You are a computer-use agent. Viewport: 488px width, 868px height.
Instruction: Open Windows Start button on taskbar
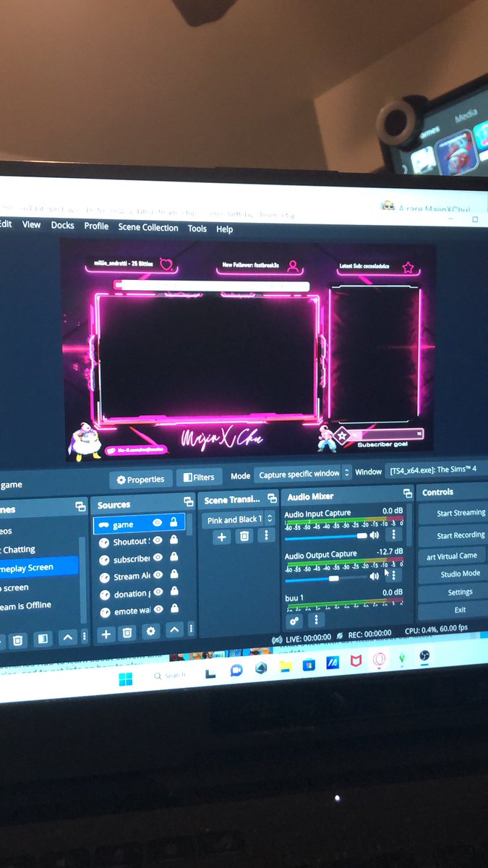click(125, 678)
